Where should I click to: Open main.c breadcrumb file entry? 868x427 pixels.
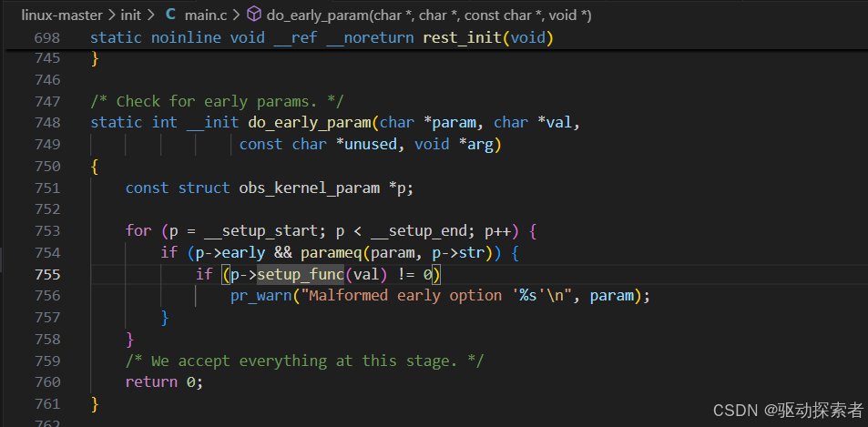coord(206,15)
